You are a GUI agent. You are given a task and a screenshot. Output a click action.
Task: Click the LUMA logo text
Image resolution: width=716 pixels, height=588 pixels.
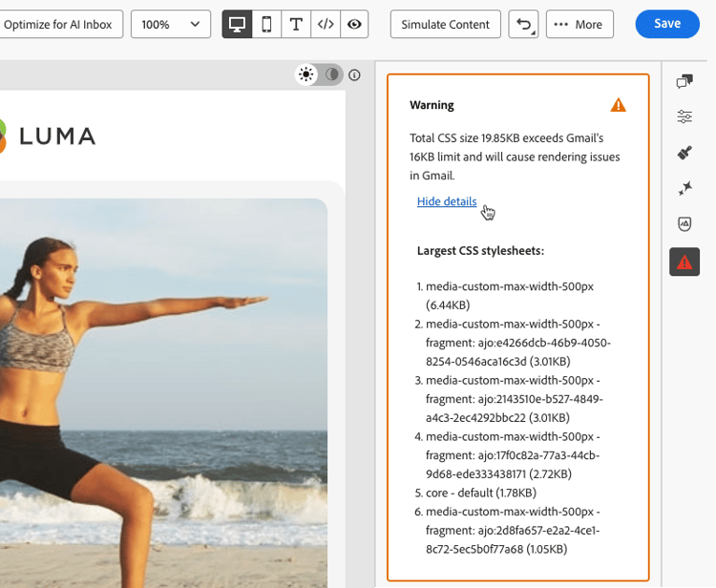pos(57,136)
